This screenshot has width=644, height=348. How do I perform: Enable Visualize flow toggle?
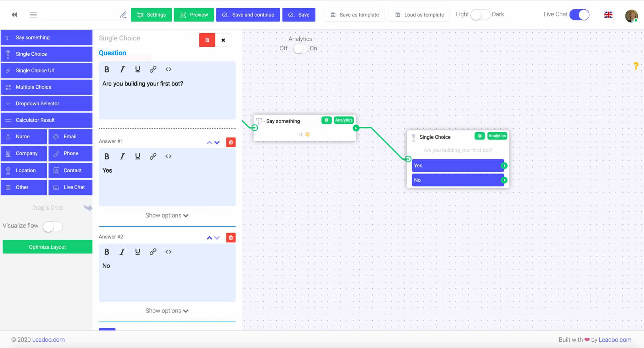52,226
